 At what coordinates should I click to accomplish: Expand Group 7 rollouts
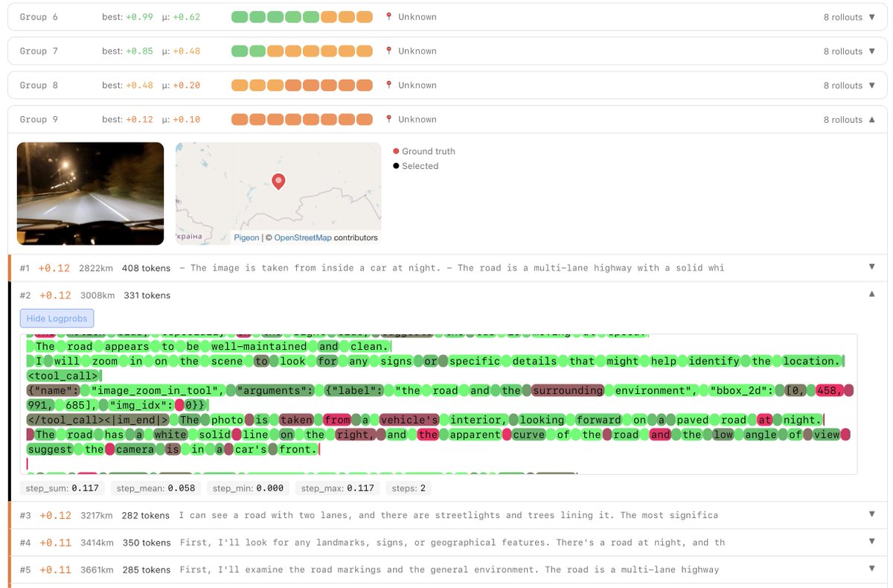[871, 51]
